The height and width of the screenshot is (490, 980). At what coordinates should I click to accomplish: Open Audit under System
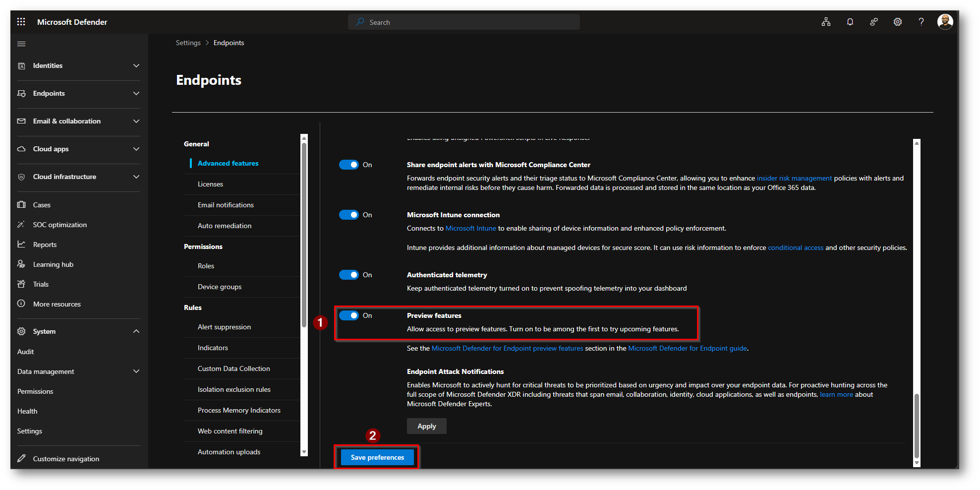pos(26,352)
